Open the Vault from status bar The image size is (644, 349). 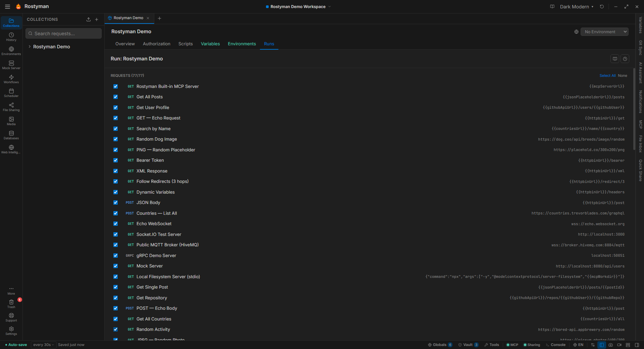tap(468, 345)
